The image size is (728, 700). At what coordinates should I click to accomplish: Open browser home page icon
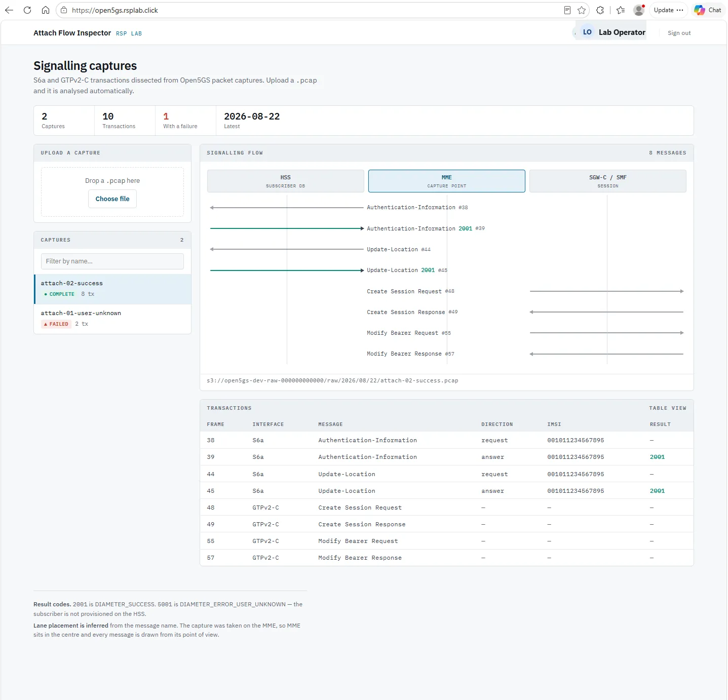click(46, 10)
